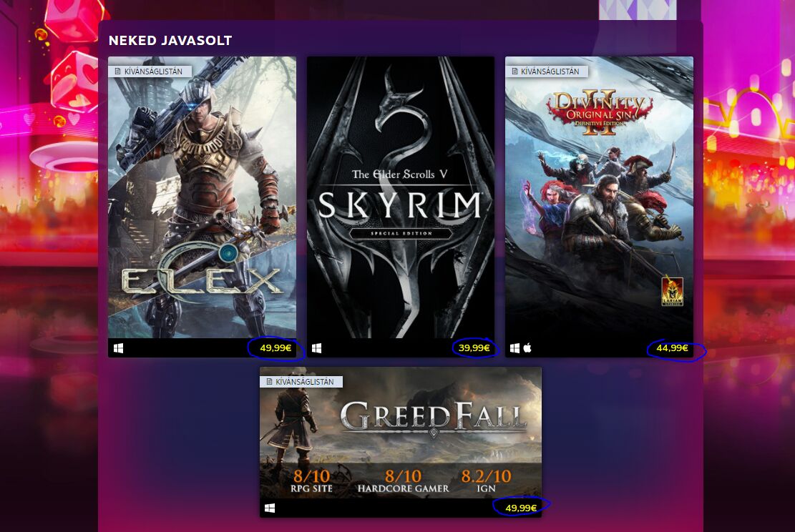The image size is (795, 532).
Task: Open the Skyrim Special Edition cover
Action: pyautogui.click(x=401, y=197)
